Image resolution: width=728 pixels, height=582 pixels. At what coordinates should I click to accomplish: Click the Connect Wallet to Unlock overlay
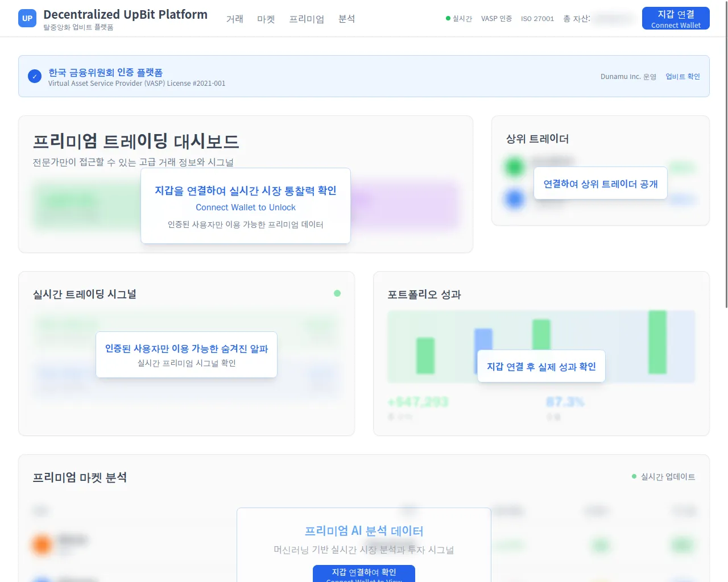[246, 206]
